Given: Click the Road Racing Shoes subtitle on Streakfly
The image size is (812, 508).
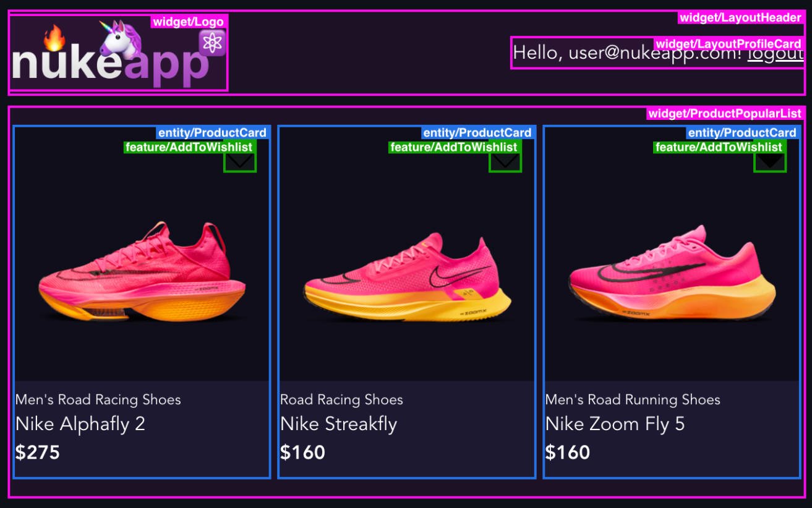Looking at the screenshot, I should pos(341,400).
